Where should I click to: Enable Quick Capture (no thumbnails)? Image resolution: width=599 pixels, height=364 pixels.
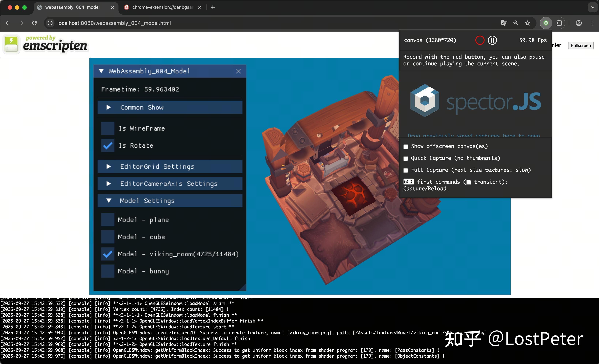pos(406,158)
